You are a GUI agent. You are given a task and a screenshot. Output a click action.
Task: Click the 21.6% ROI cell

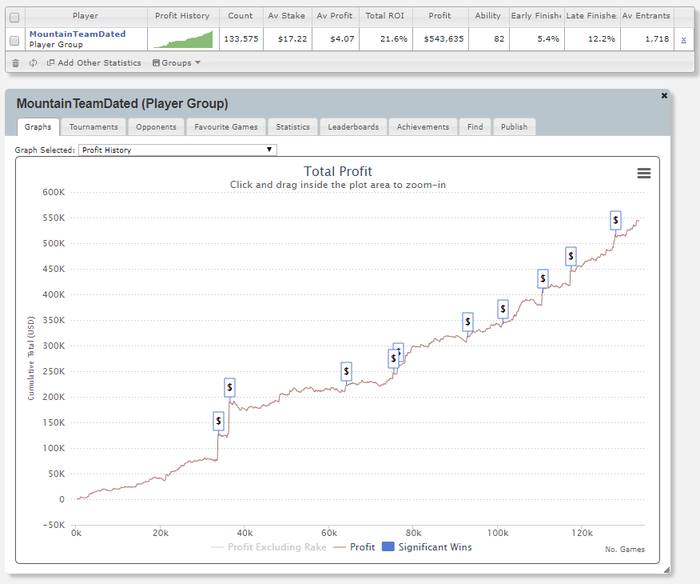pos(385,39)
